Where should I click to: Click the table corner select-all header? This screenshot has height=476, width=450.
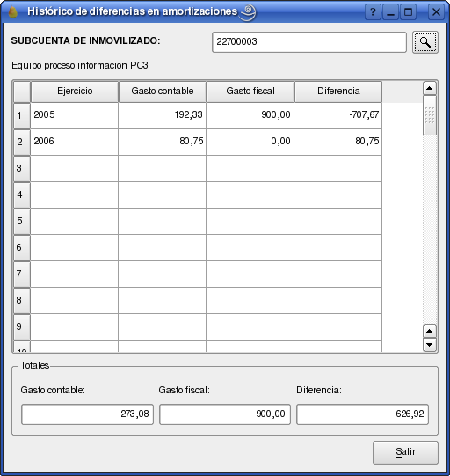tap(22, 92)
